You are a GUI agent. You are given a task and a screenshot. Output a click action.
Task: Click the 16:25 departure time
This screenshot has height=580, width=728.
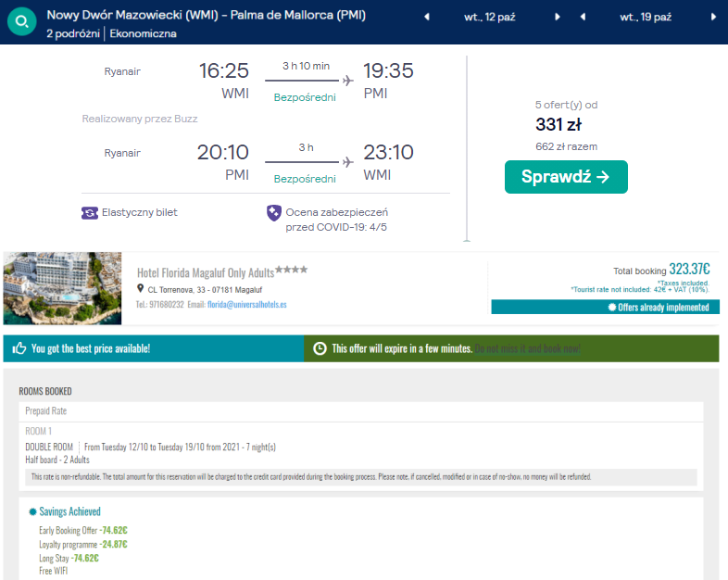[x=224, y=70]
